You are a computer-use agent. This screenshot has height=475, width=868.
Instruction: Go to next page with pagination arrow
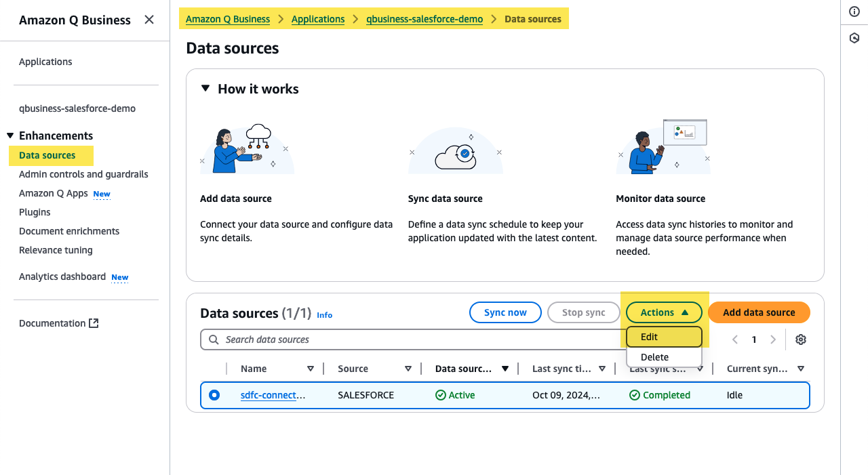773,339
